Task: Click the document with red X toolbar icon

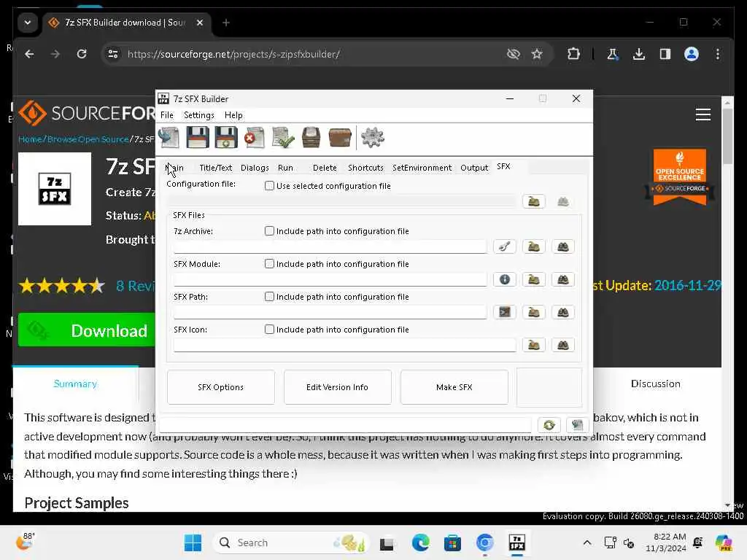Action: pos(255,138)
